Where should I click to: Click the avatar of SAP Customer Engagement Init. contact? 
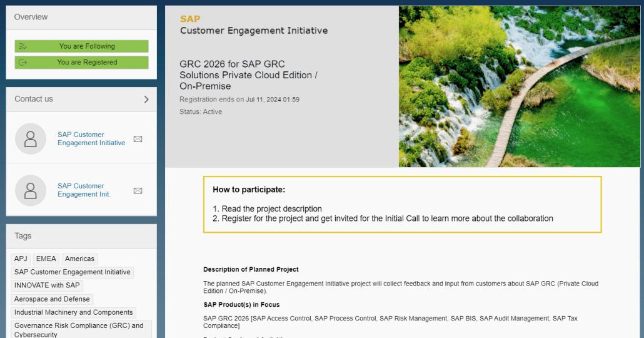(x=31, y=191)
